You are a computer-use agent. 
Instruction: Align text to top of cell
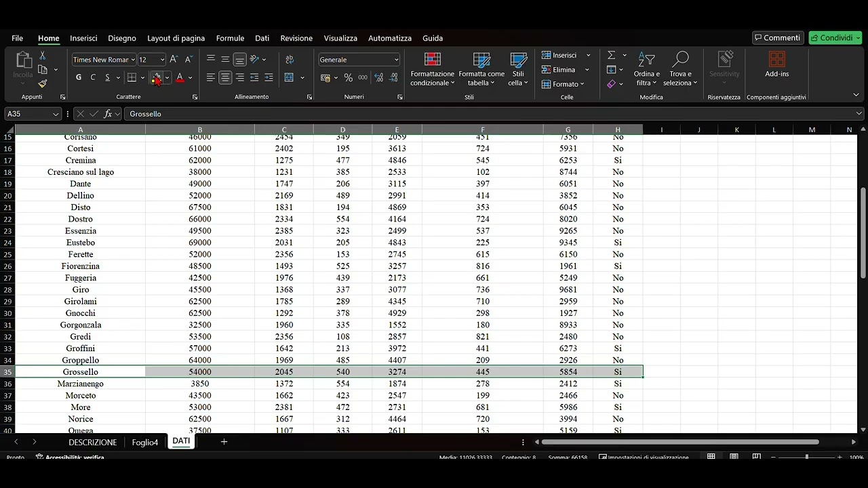point(211,60)
